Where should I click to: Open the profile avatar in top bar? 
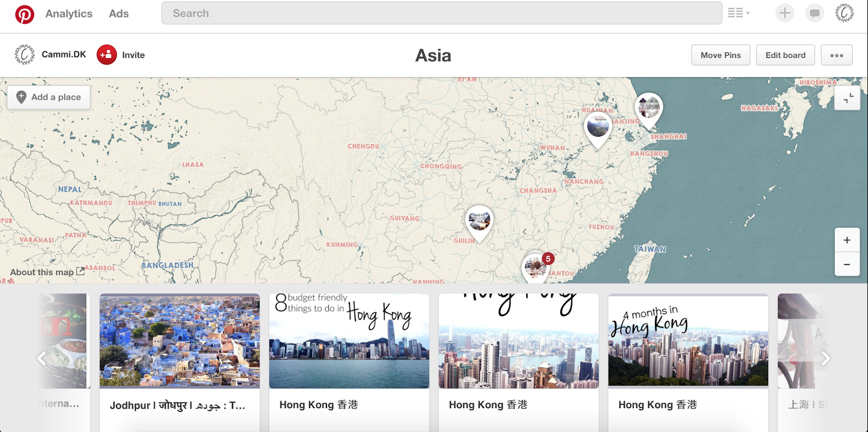(x=844, y=13)
